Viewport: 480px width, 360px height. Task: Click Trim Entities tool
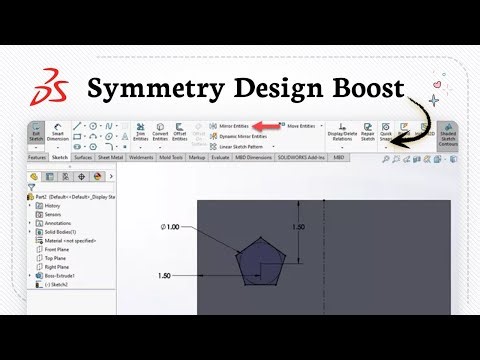click(x=141, y=132)
